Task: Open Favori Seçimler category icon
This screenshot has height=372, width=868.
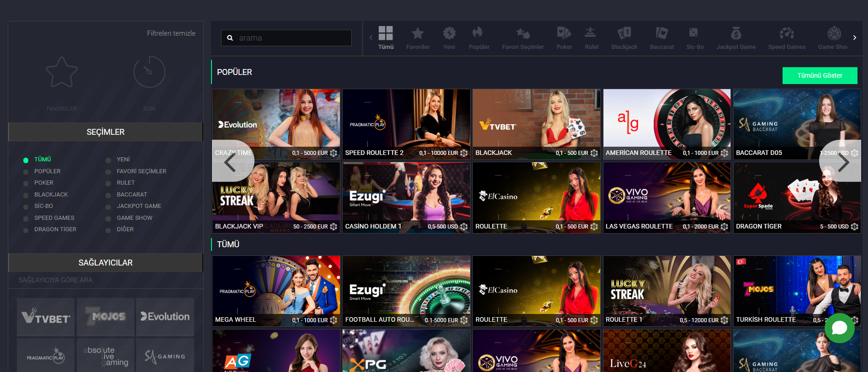Action: click(523, 38)
